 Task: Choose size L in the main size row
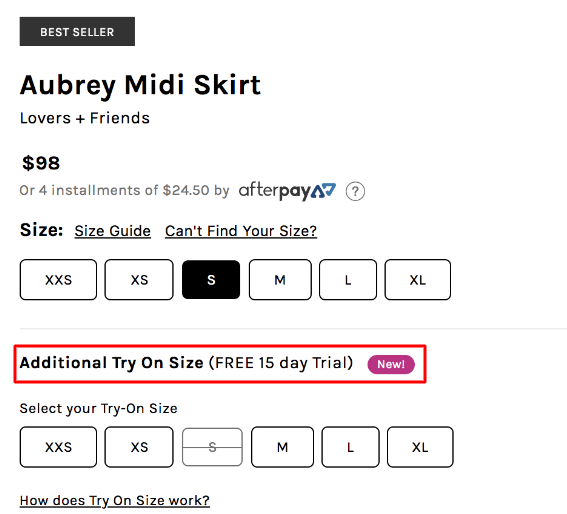pos(348,280)
